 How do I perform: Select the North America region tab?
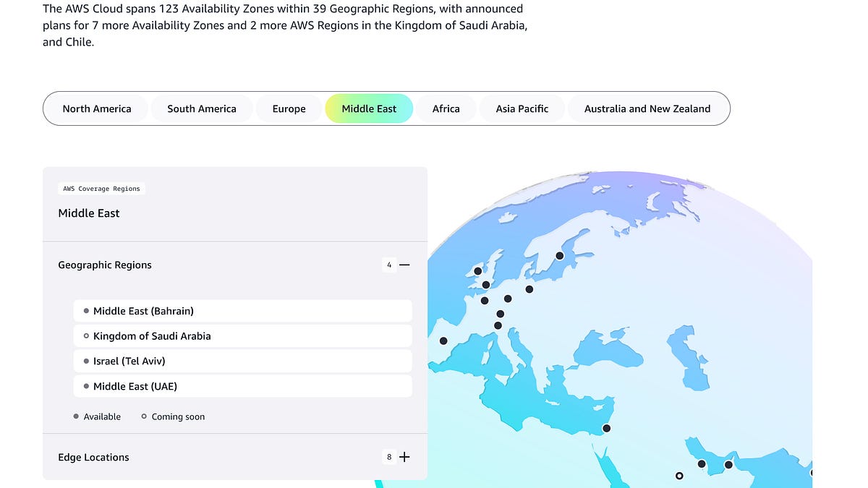click(97, 108)
